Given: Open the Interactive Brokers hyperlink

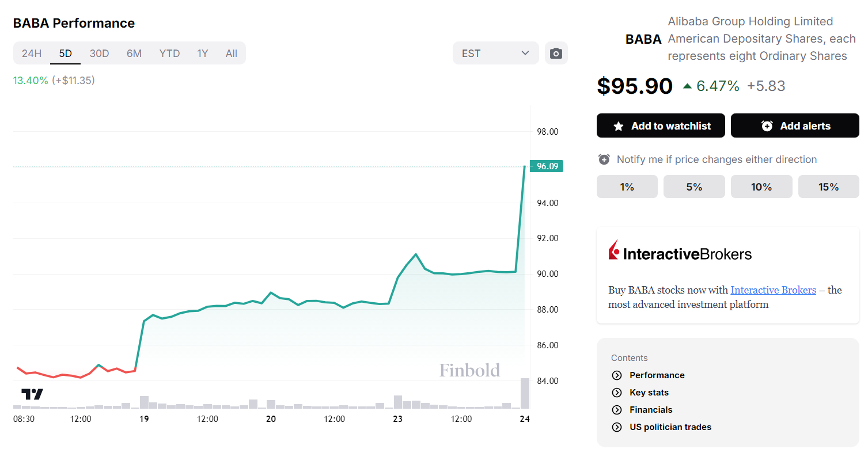Looking at the screenshot, I should (774, 290).
